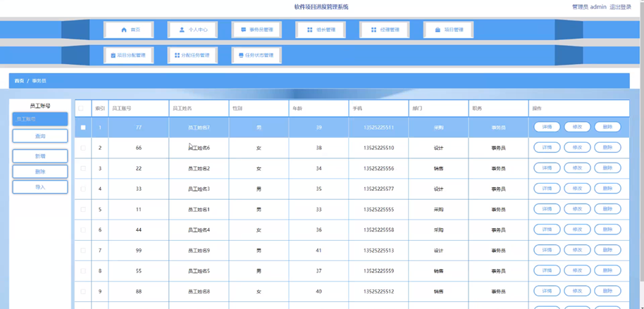This screenshot has height=309, width=644.
Task: Open the 分配任务管理 menu tab
Action: 192,56
